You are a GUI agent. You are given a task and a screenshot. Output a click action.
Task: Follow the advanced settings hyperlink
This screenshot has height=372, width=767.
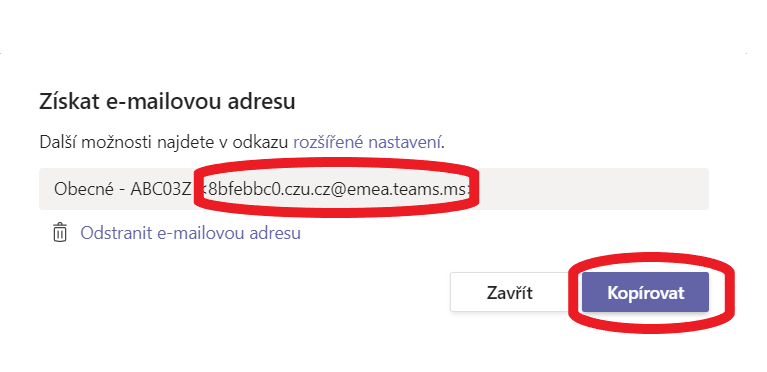tap(367, 142)
